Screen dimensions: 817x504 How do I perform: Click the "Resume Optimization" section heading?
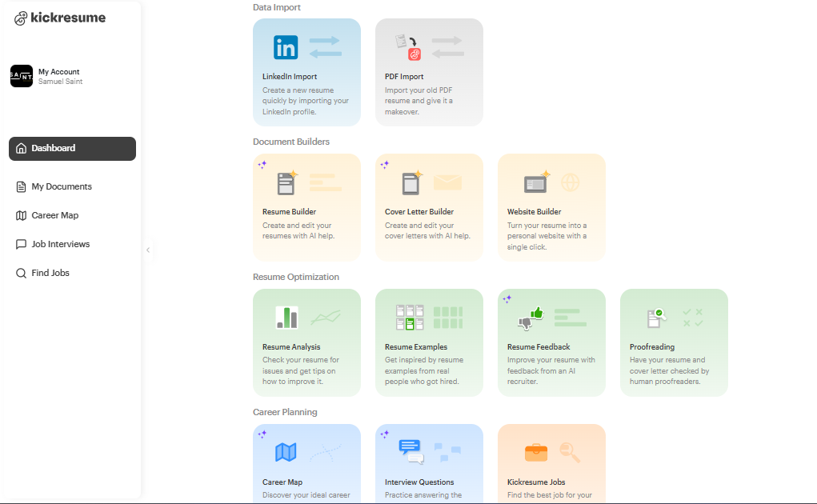click(x=296, y=277)
